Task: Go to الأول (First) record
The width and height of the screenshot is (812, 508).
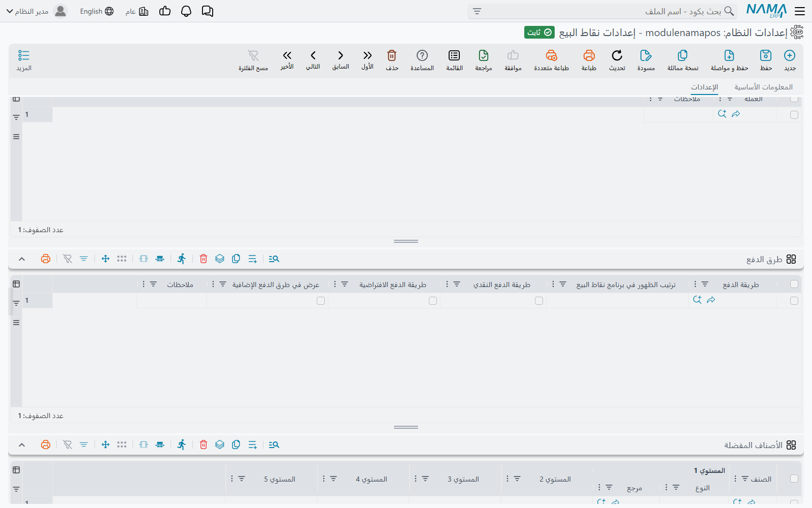Action: click(x=367, y=55)
